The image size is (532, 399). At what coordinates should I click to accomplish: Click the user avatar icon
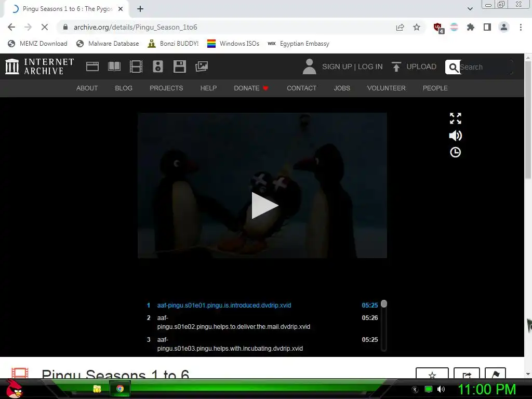(x=309, y=66)
